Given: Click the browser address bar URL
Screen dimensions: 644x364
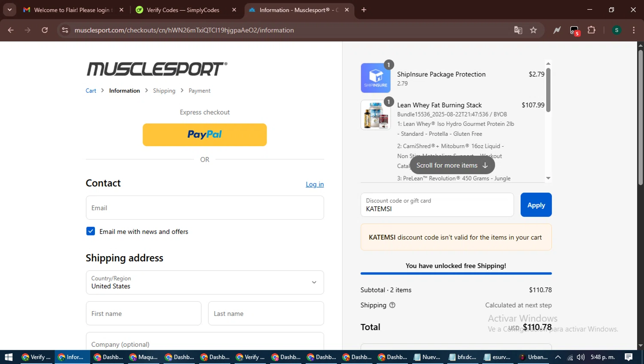Looking at the screenshot, I should (184, 30).
